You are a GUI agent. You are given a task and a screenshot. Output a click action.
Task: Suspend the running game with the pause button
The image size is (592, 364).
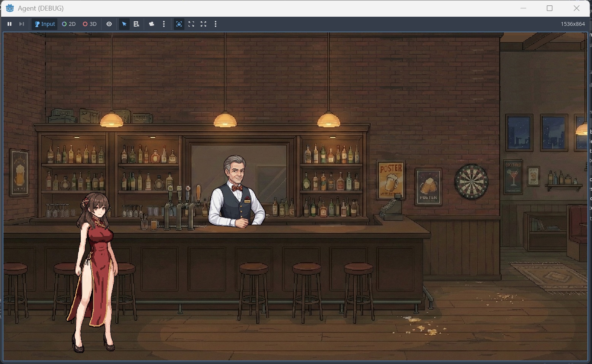pyautogui.click(x=10, y=24)
